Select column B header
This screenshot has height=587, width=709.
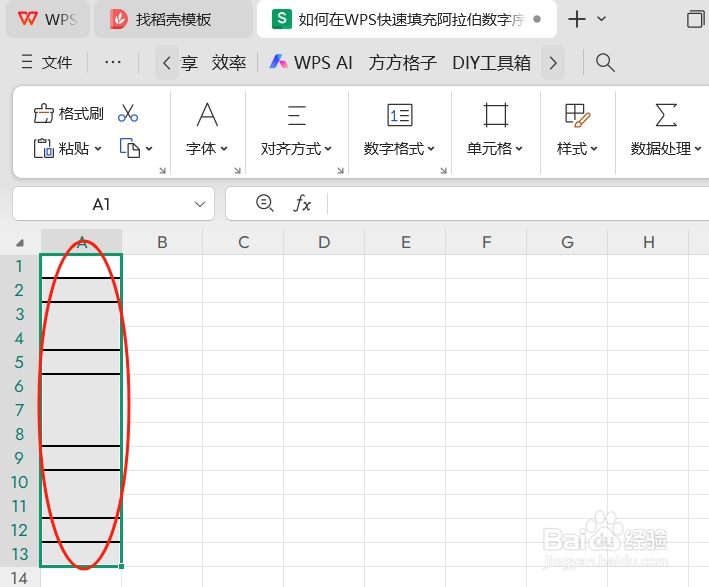(162, 242)
